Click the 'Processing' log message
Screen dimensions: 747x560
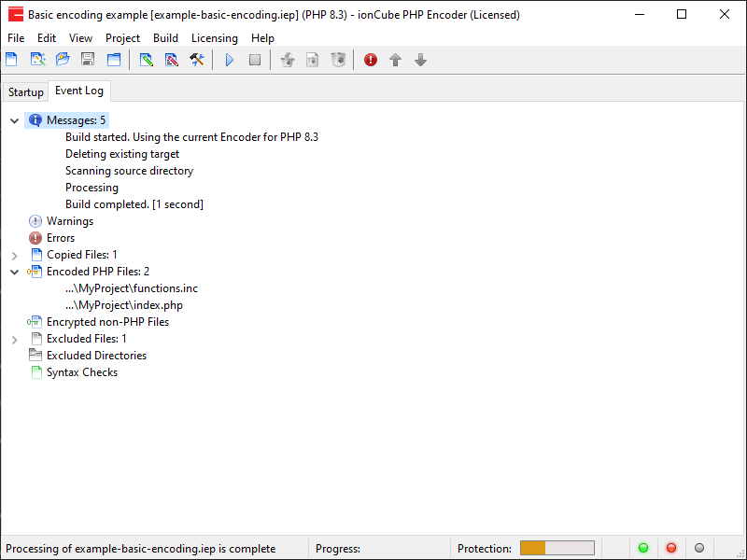92,188
